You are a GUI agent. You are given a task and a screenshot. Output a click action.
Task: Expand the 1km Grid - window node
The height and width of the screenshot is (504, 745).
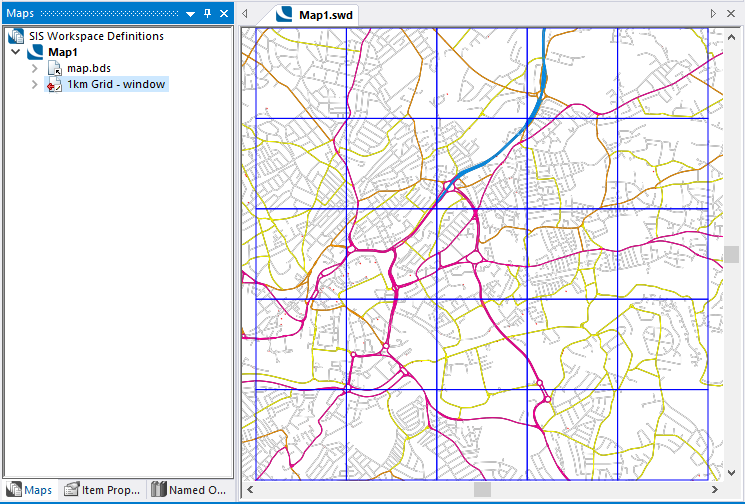pos(35,85)
